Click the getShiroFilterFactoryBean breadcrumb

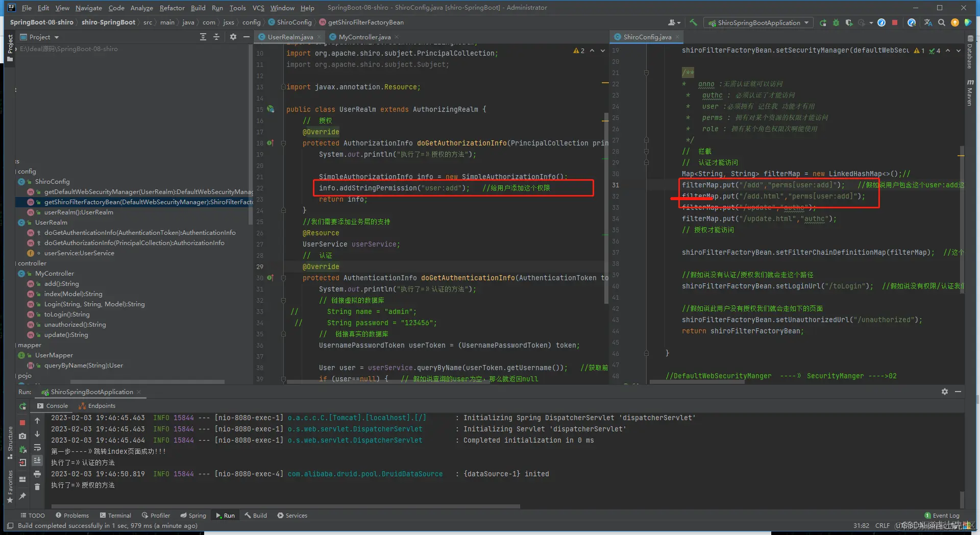tap(361, 22)
